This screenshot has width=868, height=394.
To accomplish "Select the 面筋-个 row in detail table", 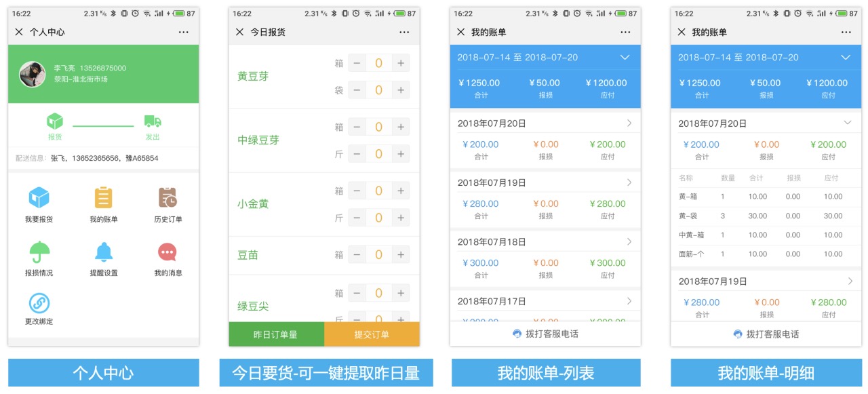I will 766,254.
